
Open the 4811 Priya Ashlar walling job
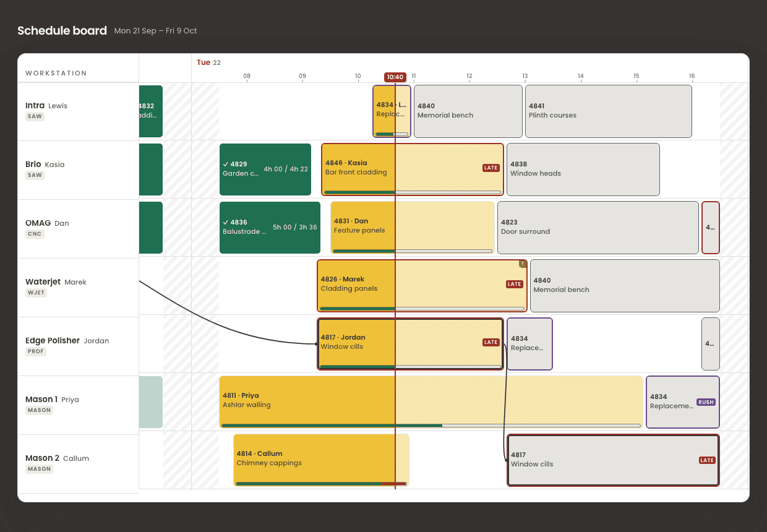431,402
